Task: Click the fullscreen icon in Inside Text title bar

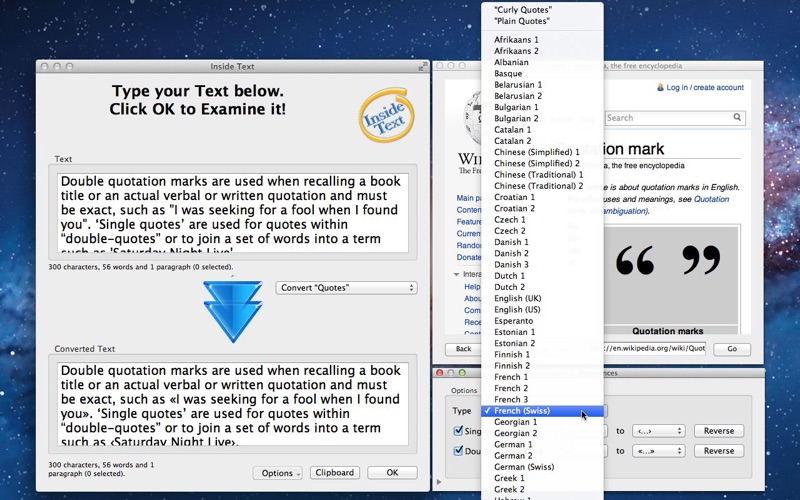Action: (423, 66)
